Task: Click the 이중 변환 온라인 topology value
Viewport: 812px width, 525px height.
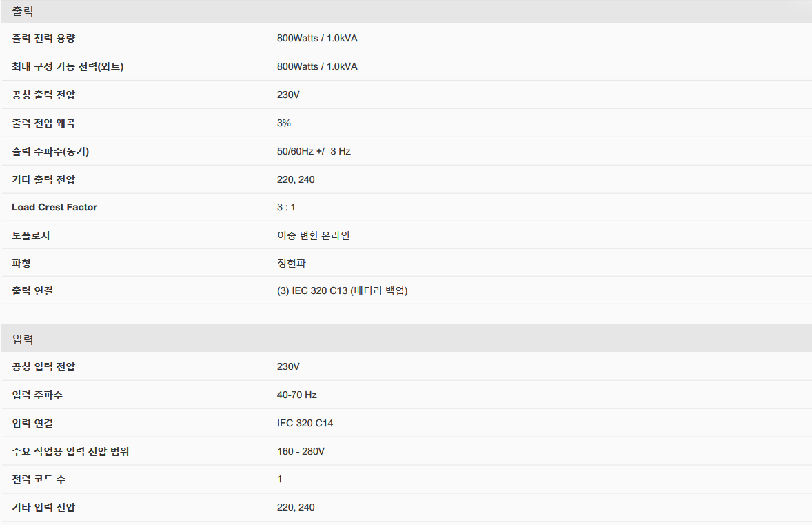Action: (x=314, y=235)
